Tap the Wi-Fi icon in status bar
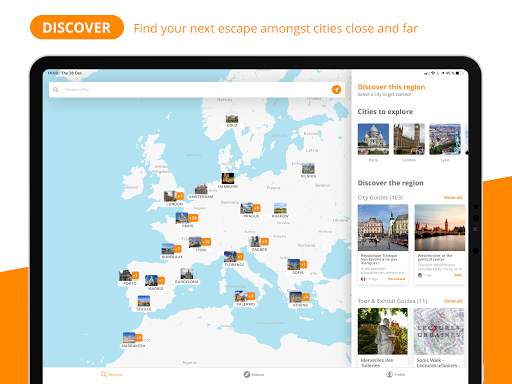This screenshot has width=512, height=384. click(433, 73)
